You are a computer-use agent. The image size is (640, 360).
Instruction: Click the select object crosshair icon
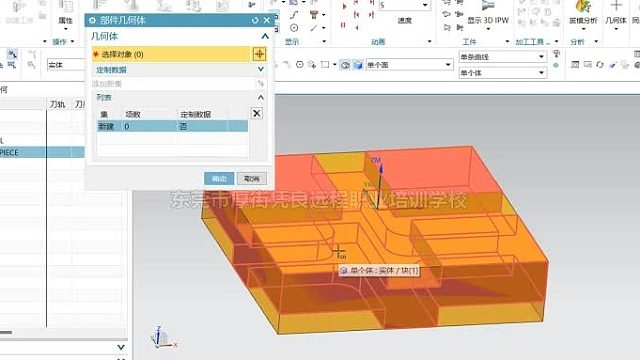[x=260, y=54]
